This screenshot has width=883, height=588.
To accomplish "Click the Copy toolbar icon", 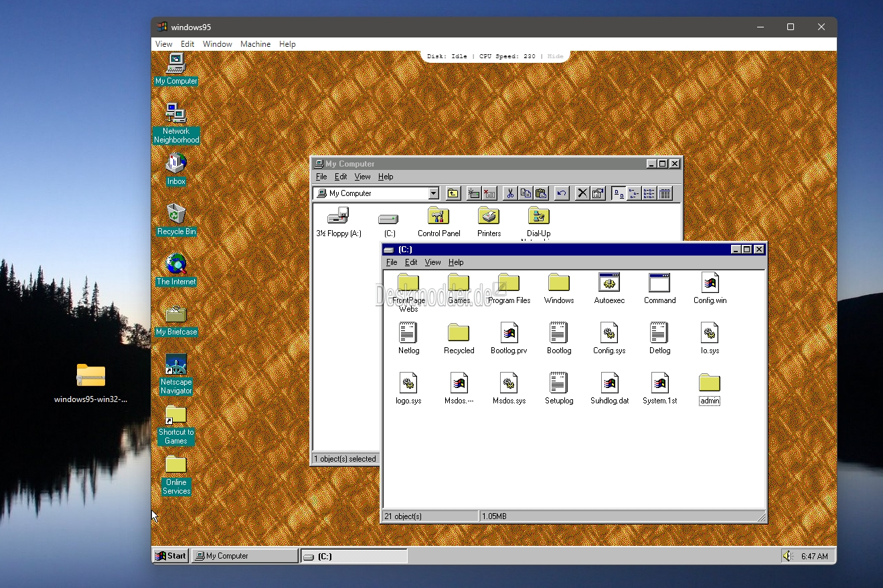I will (526, 193).
